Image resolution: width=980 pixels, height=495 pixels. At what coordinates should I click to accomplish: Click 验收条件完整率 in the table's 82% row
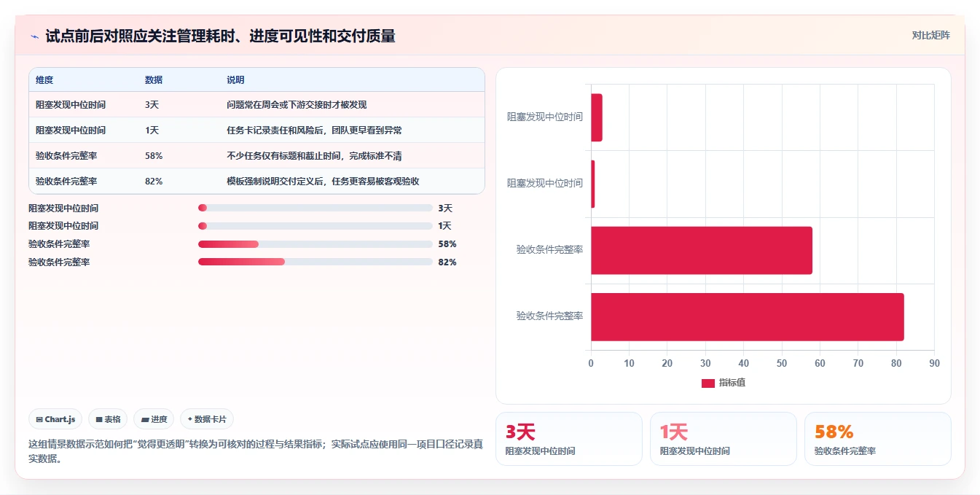pos(66,182)
